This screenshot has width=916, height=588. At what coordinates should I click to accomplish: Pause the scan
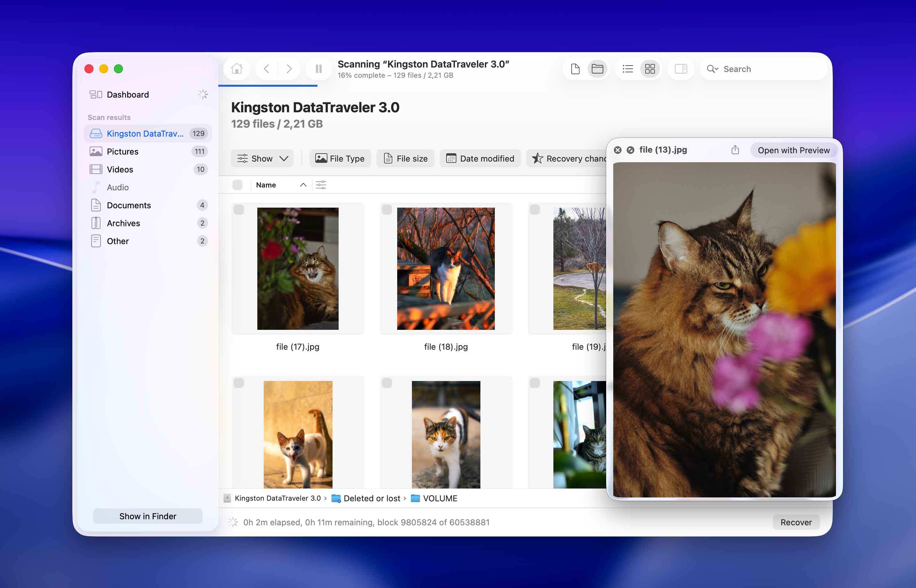pos(318,69)
